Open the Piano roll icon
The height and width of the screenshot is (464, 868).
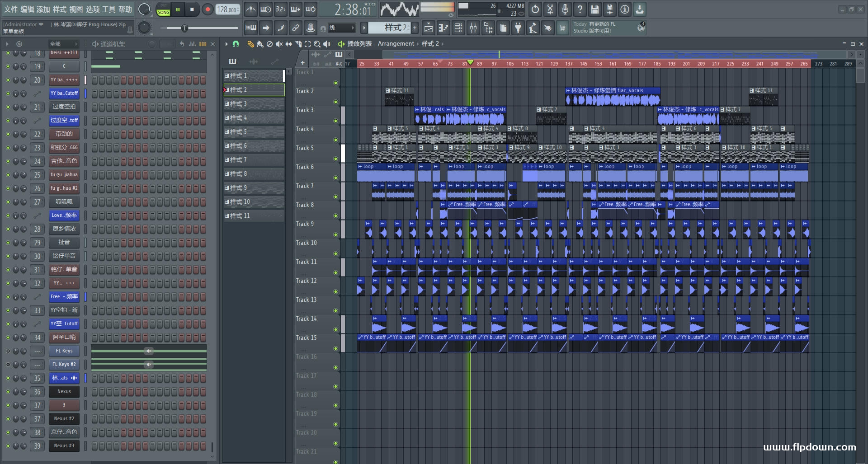point(443,28)
